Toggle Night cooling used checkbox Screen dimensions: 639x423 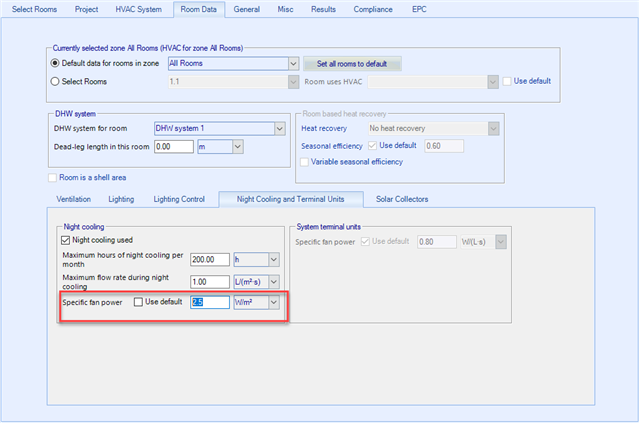[66, 240]
